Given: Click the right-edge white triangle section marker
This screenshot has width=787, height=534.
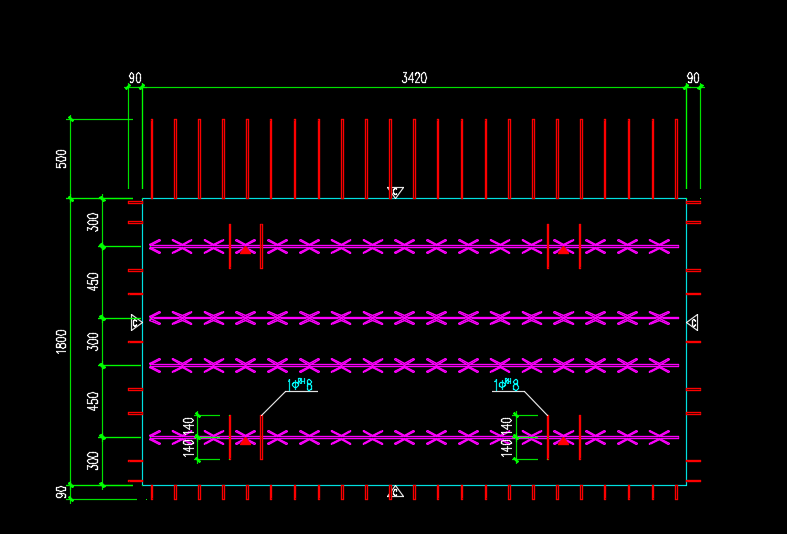Looking at the screenshot, I should pyautogui.click(x=692, y=322).
